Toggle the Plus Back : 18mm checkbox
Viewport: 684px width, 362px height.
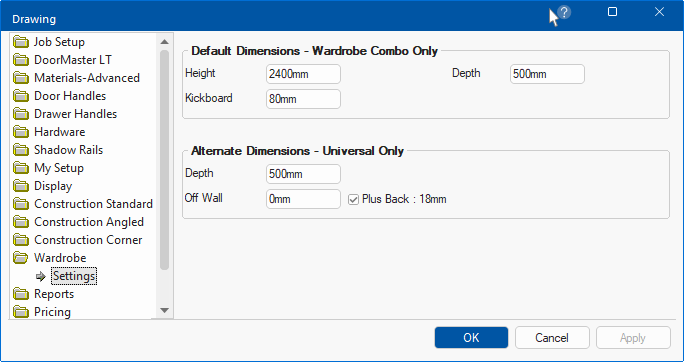(353, 200)
